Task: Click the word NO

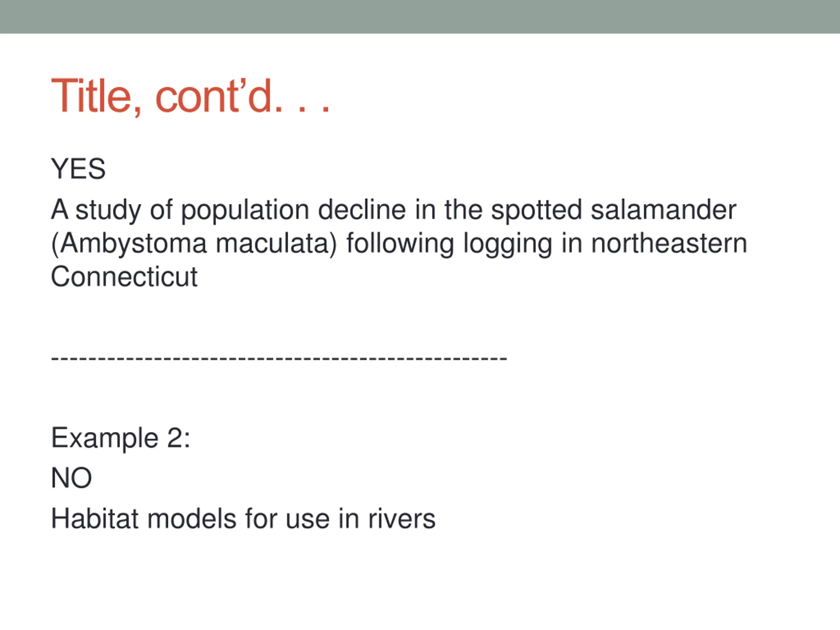Action: (x=72, y=478)
